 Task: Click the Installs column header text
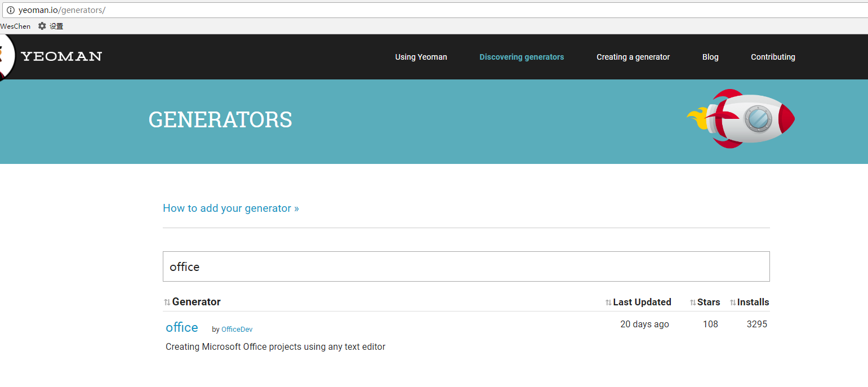point(753,302)
